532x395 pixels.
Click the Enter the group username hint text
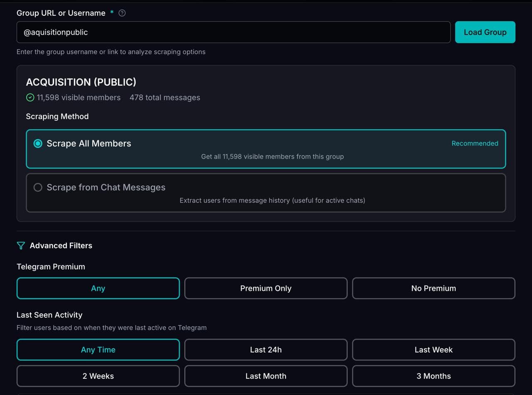click(111, 52)
